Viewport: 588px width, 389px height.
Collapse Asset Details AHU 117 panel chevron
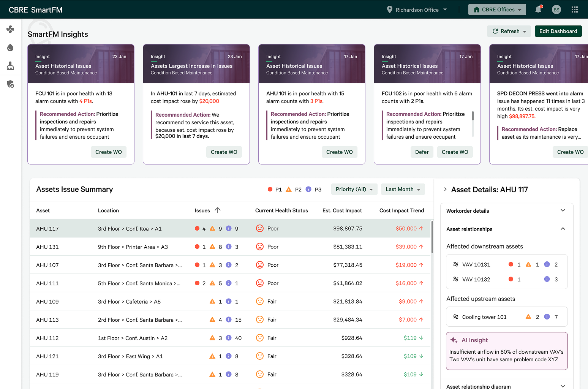click(x=445, y=189)
